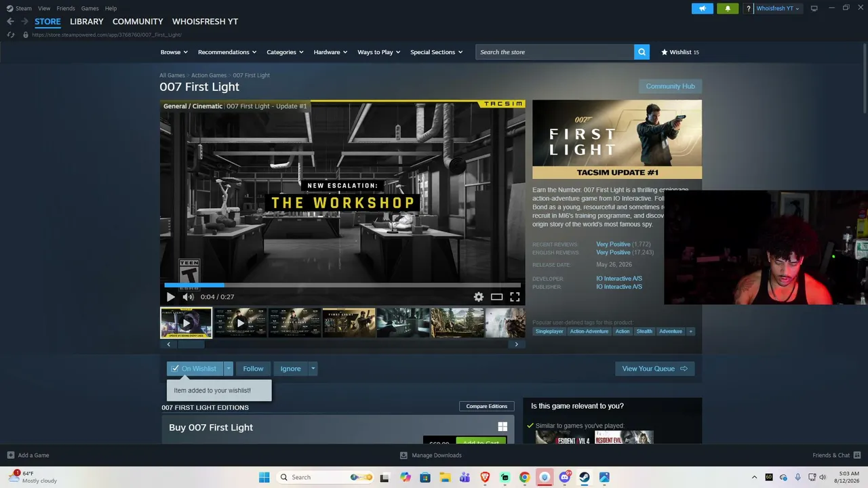Click the Ignore button

(x=290, y=369)
